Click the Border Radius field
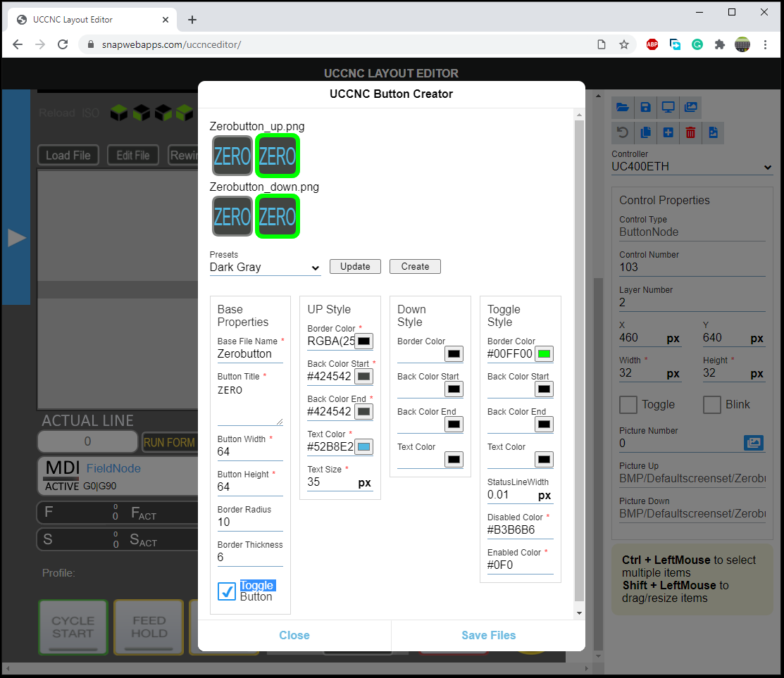This screenshot has height=678, width=784. click(x=250, y=522)
